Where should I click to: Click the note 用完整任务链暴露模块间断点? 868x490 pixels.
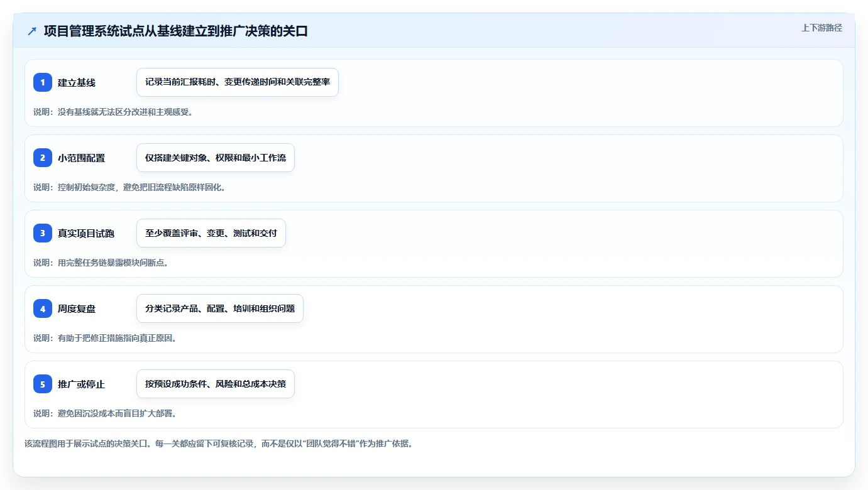pos(101,263)
